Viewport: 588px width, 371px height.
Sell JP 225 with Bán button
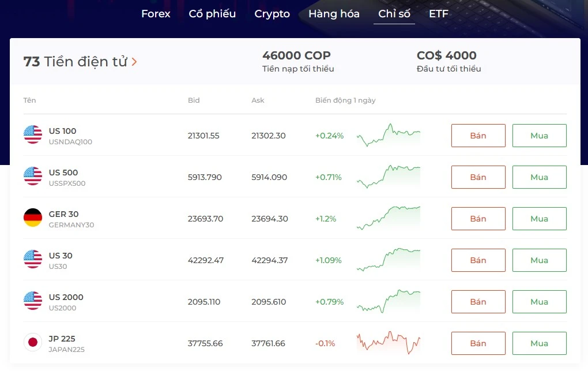(478, 343)
